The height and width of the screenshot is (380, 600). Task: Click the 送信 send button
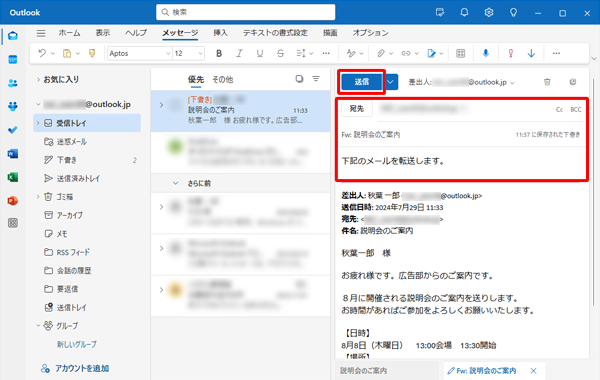click(362, 82)
